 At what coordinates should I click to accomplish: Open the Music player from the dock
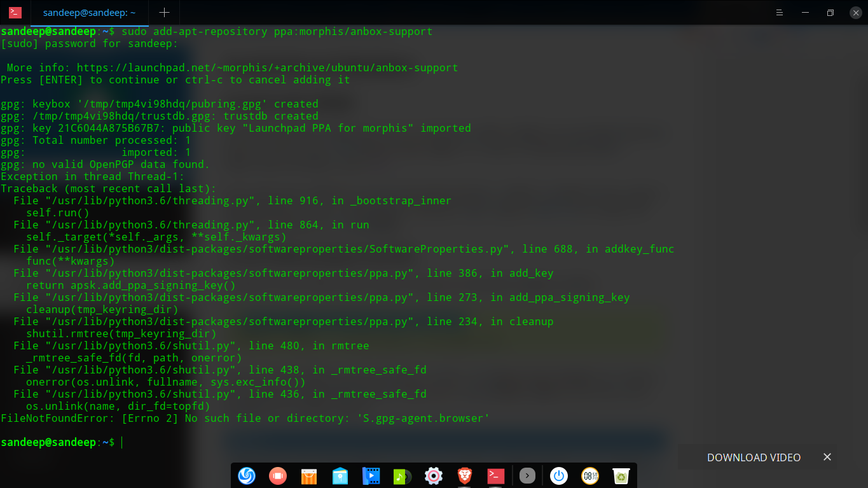click(x=402, y=476)
